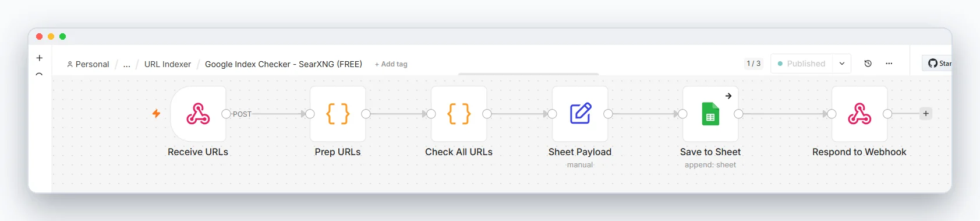The width and height of the screenshot is (980, 221).
Task: Click the Save to Sheet label
Action: click(x=710, y=152)
